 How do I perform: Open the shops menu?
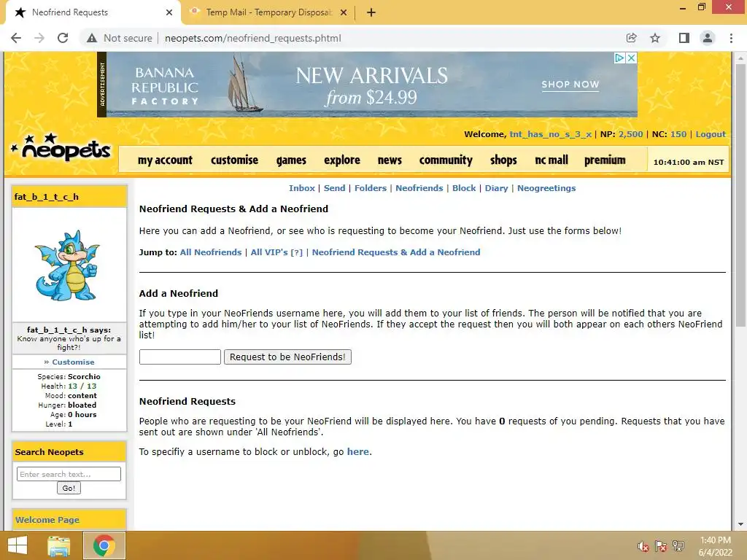pyautogui.click(x=503, y=160)
